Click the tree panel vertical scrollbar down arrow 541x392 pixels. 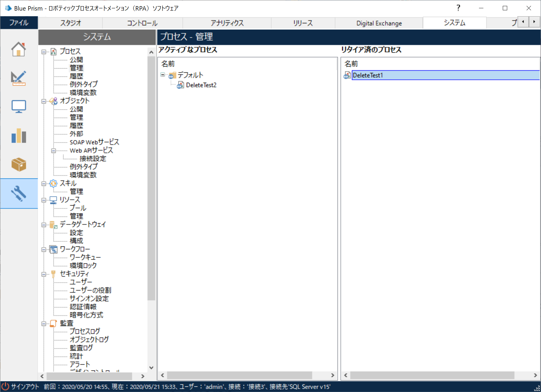[x=151, y=368]
